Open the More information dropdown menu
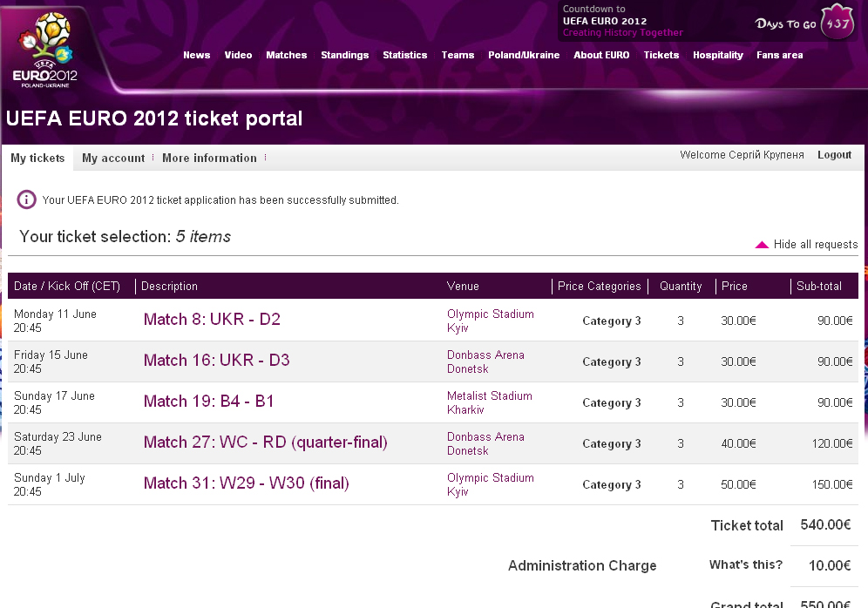 tap(209, 159)
